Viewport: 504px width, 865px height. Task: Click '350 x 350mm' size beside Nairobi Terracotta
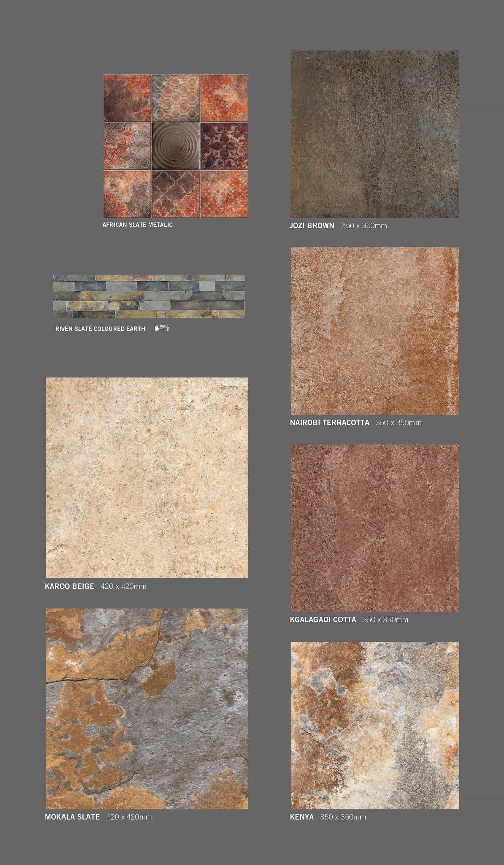pyautogui.click(x=398, y=423)
